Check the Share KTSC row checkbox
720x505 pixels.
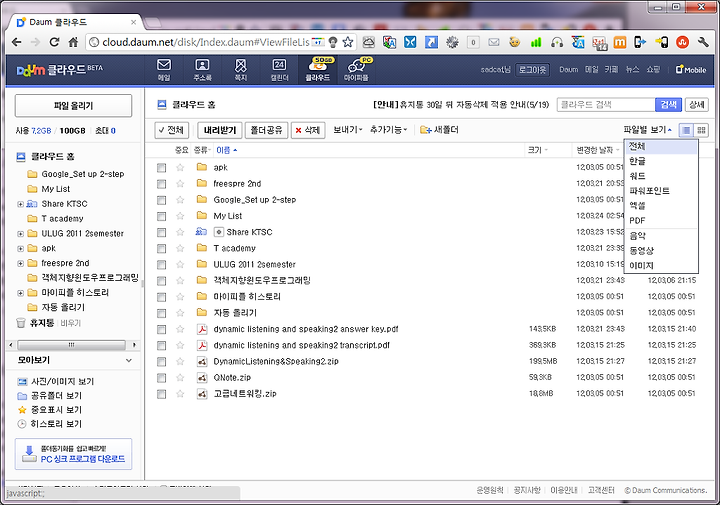pos(161,232)
